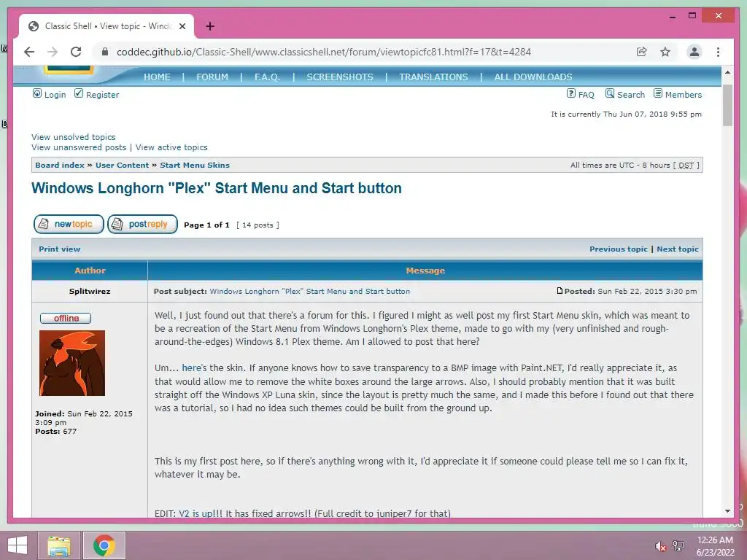The height and width of the screenshot is (560, 747).
Task: Open the Members link
Action: pos(683,95)
